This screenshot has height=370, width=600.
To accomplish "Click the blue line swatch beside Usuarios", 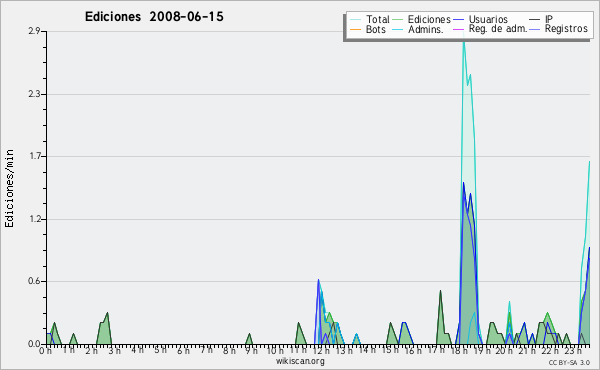I will click(458, 20).
